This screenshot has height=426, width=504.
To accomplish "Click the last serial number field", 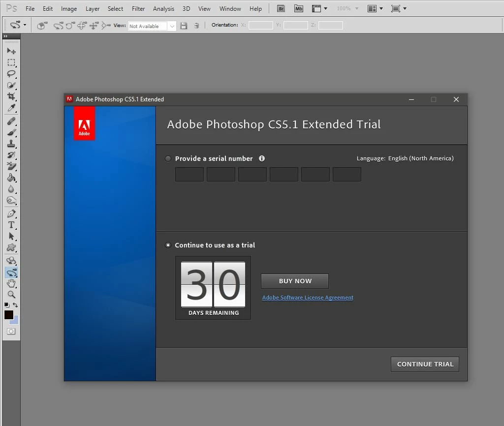I will (x=347, y=175).
